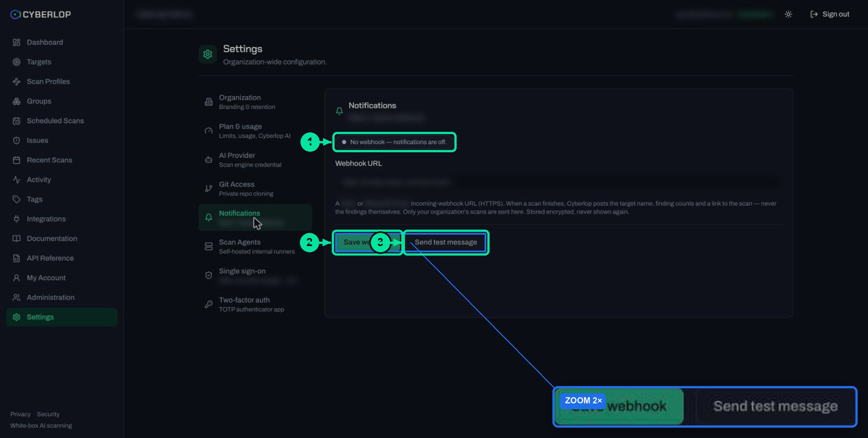This screenshot has width=868, height=438.
Task: Click the Tags label icon
Action: [x=16, y=199]
